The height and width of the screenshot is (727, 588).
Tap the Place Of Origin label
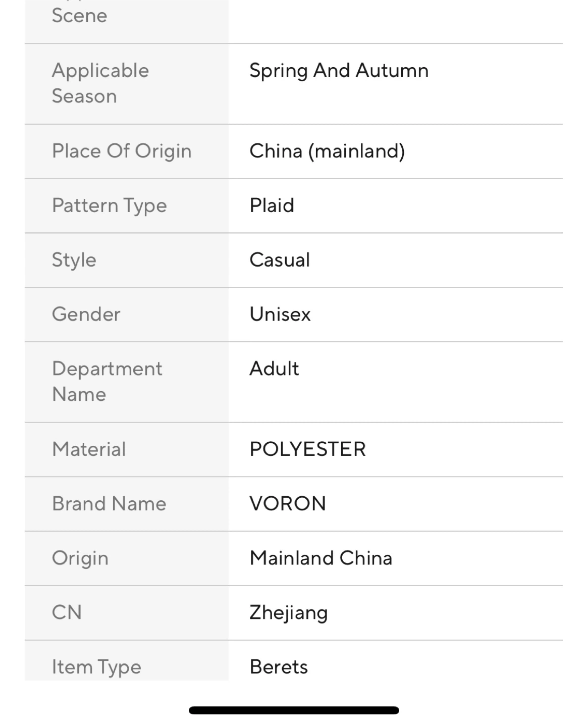click(122, 151)
